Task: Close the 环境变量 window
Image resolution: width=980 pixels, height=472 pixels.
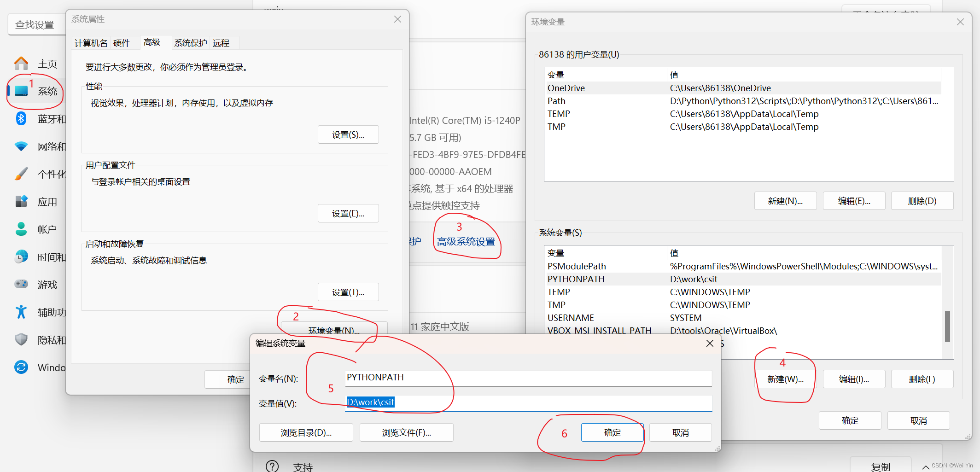Action: pyautogui.click(x=960, y=22)
